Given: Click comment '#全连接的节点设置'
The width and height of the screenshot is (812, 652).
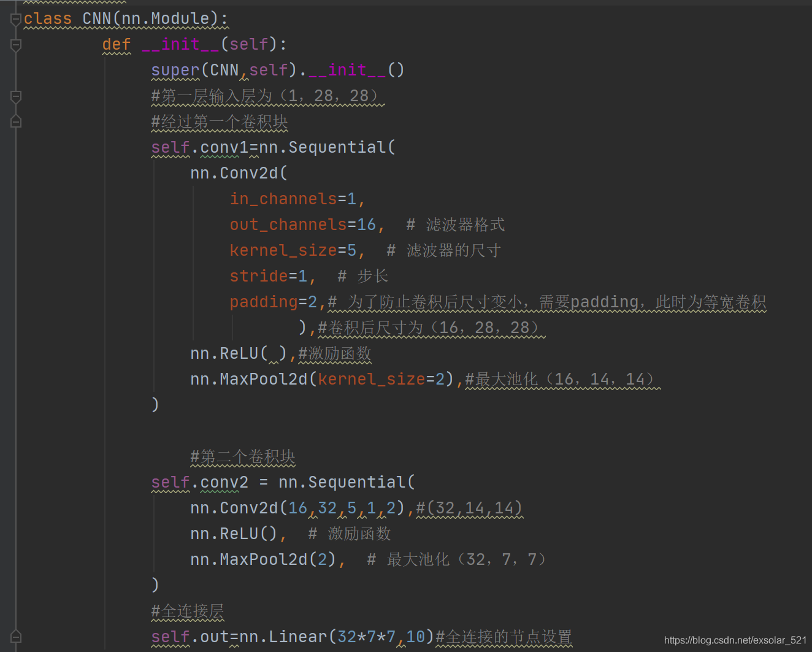Looking at the screenshot, I should (504, 637).
